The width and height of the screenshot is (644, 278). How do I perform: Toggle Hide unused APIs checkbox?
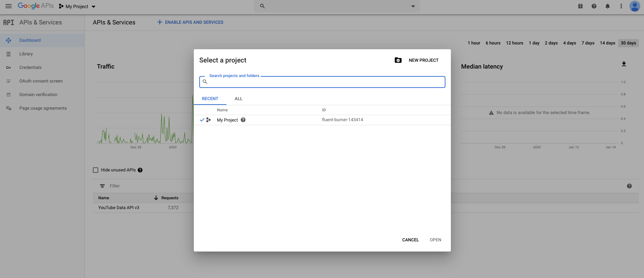96,170
